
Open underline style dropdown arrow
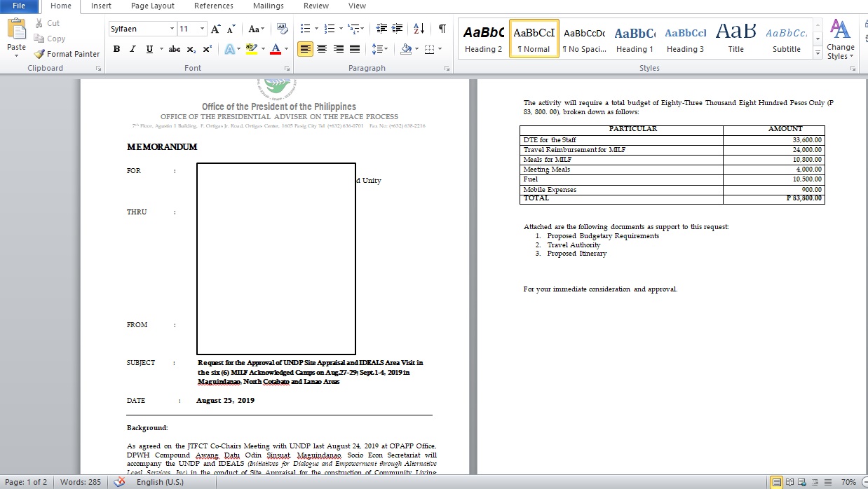[x=161, y=49]
